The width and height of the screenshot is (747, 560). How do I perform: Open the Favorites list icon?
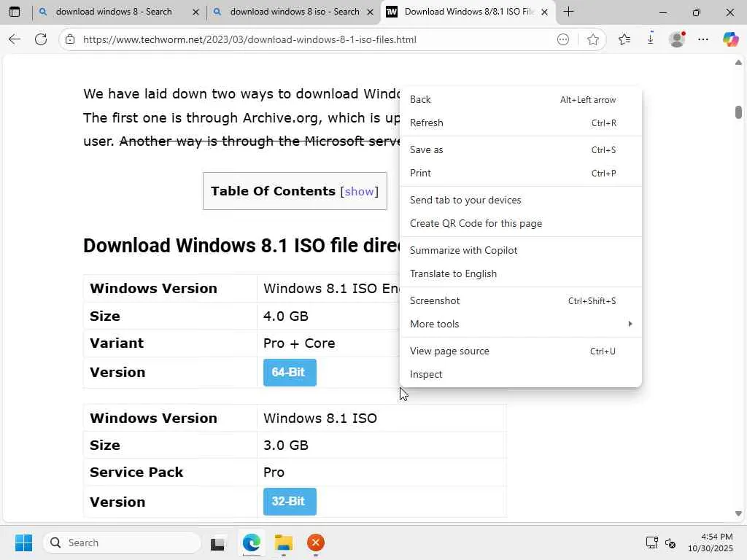(624, 39)
